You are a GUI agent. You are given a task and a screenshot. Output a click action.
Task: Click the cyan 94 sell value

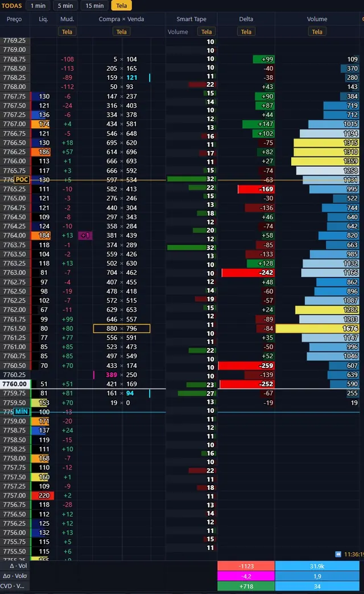(130, 393)
